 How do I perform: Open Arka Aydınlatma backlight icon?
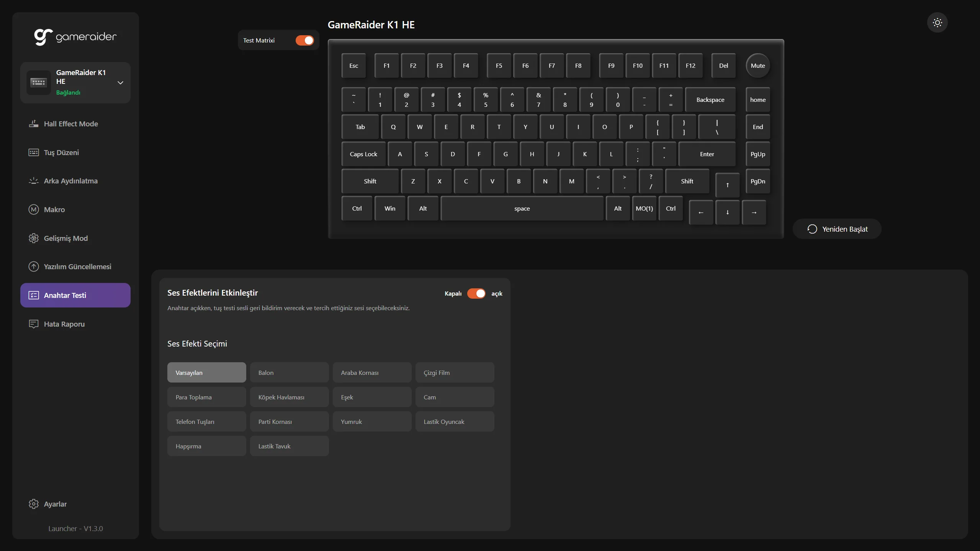[x=34, y=181]
